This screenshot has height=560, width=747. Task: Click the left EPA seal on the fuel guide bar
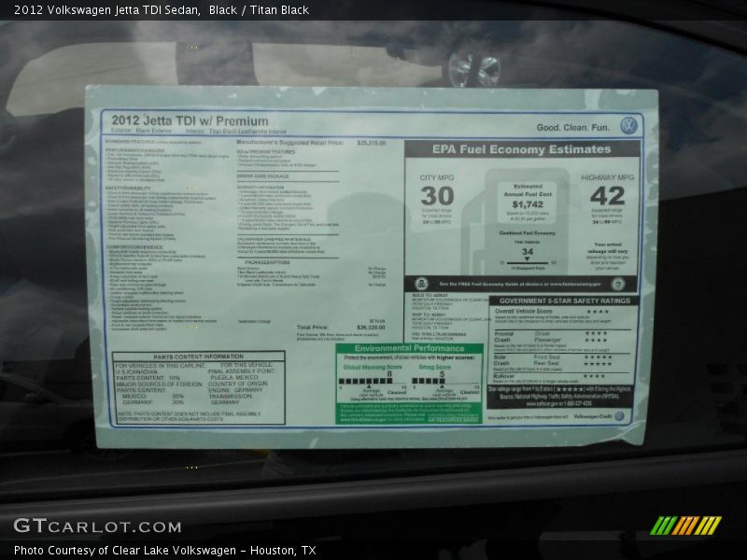point(421,285)
